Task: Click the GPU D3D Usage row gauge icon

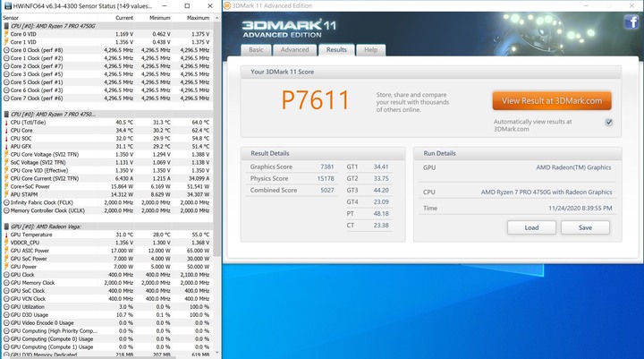Action: tap(6, 314)
